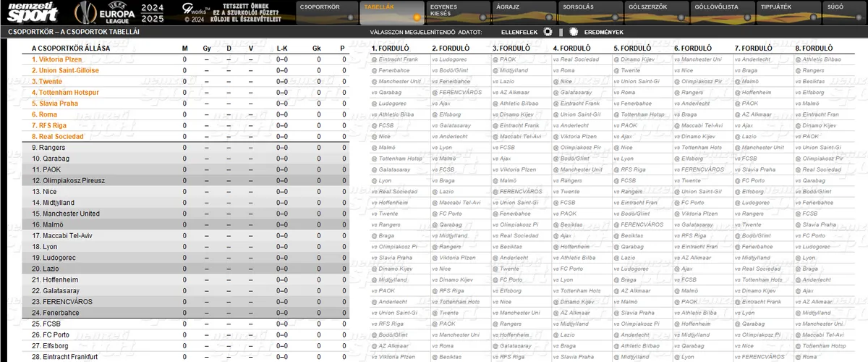Click 'vs Bodö/Glimt' in Union Saint-Gilloise's round 2
Screen dimensions: 868x362
pyautogui.click(x=451, y=70)
